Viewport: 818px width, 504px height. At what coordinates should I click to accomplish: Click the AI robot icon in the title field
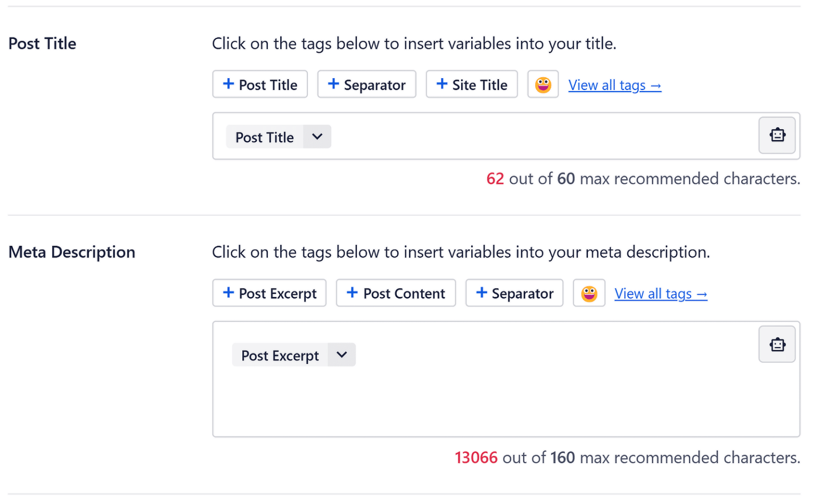[x=777, y=135]
